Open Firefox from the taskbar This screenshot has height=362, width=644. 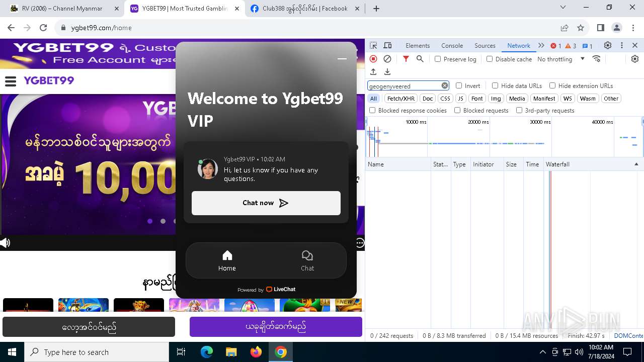pos(256,352)
